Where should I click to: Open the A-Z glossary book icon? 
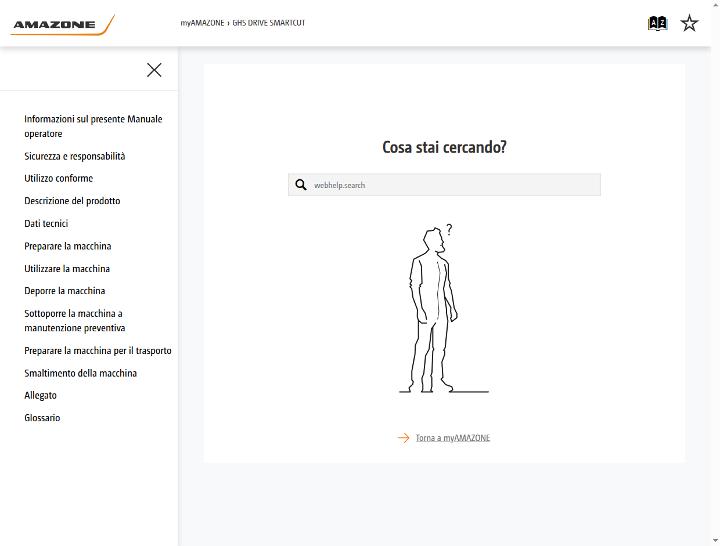pos(658,23)
